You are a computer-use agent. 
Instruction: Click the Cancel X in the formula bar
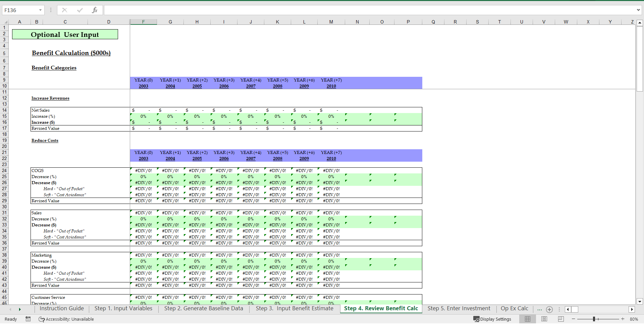point(64,10)
